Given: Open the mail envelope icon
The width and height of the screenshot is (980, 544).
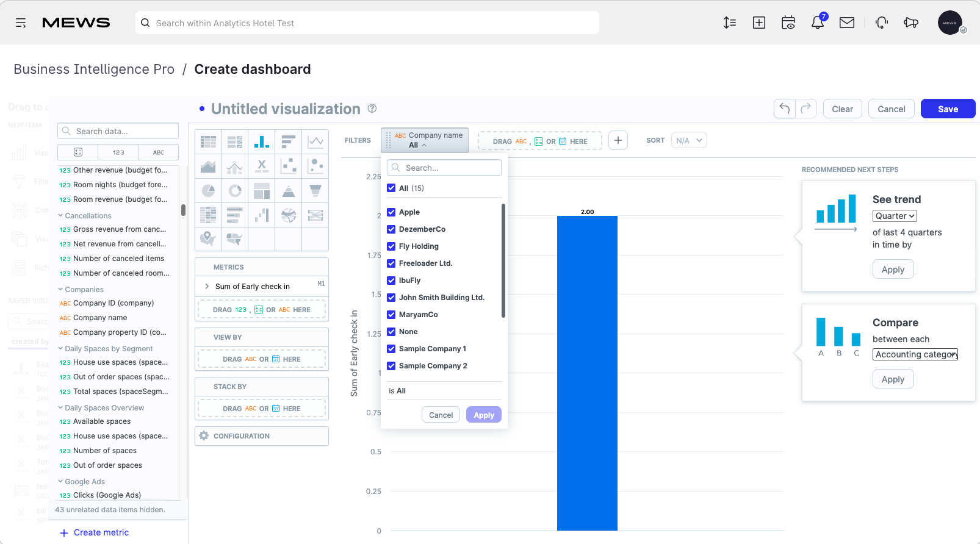Looking at the screenshot, I should click(847, 23).
